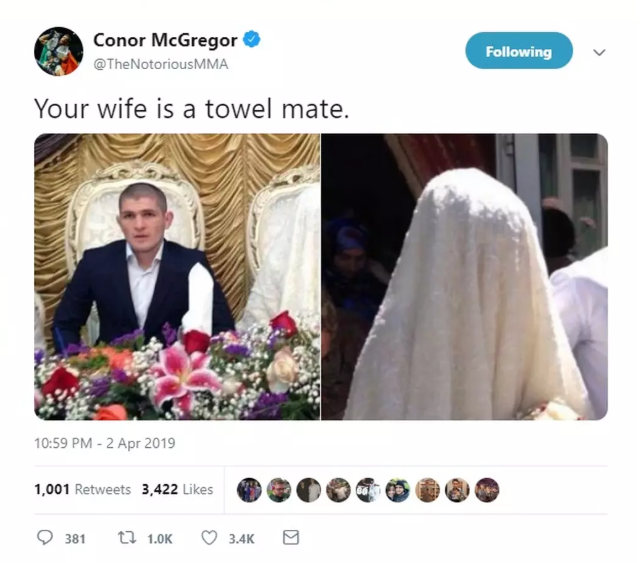
Task: Toggle the Following button
Action: coord(519,51)
